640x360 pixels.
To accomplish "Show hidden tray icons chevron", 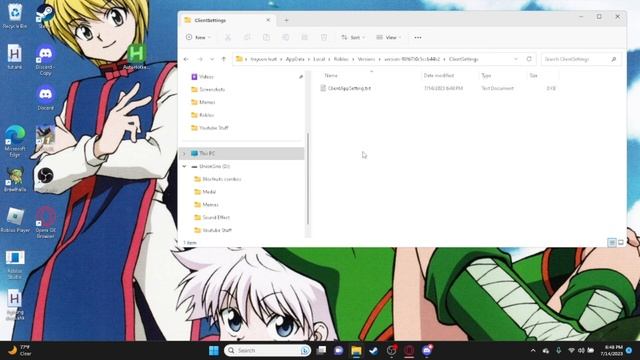I will click(x=533, y=351).
